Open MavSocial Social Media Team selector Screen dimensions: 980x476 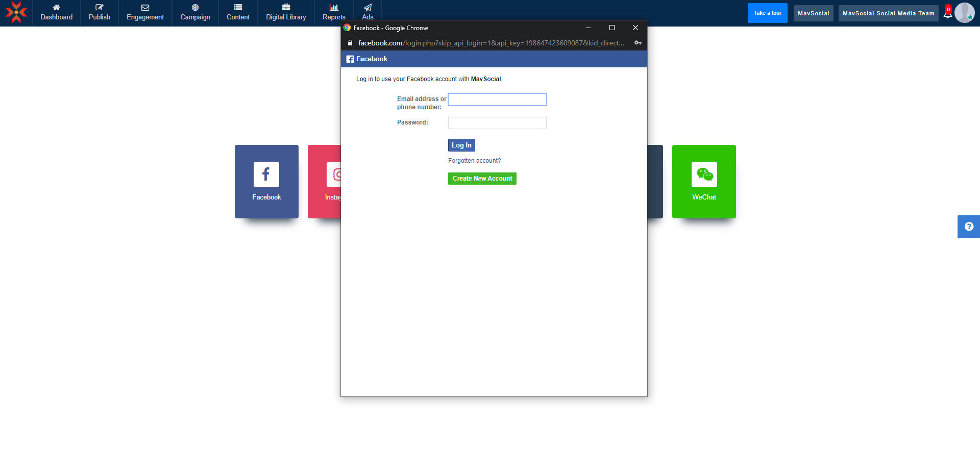pos(888,13)
